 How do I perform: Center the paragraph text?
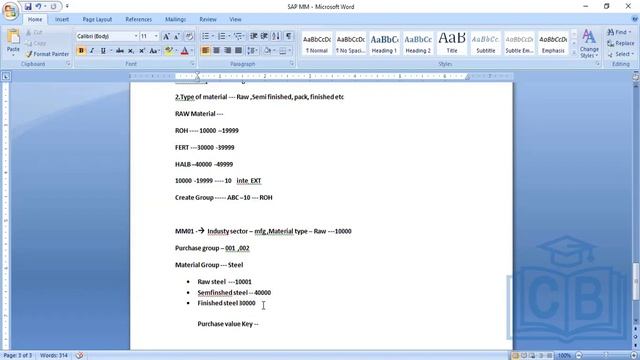[216, 51]
